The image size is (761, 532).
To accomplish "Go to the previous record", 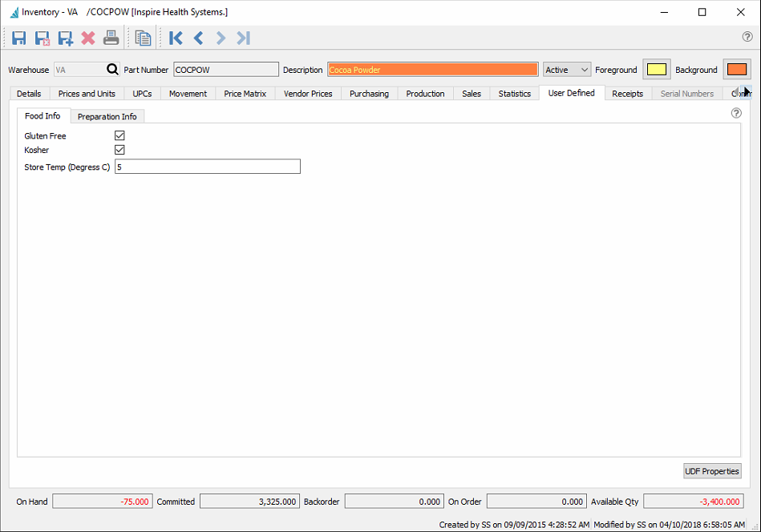I will tap(199, 38).
